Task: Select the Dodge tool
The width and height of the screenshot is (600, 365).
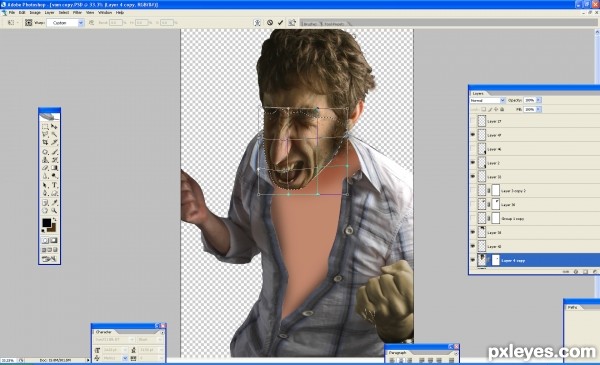Action: pos(54,176)
